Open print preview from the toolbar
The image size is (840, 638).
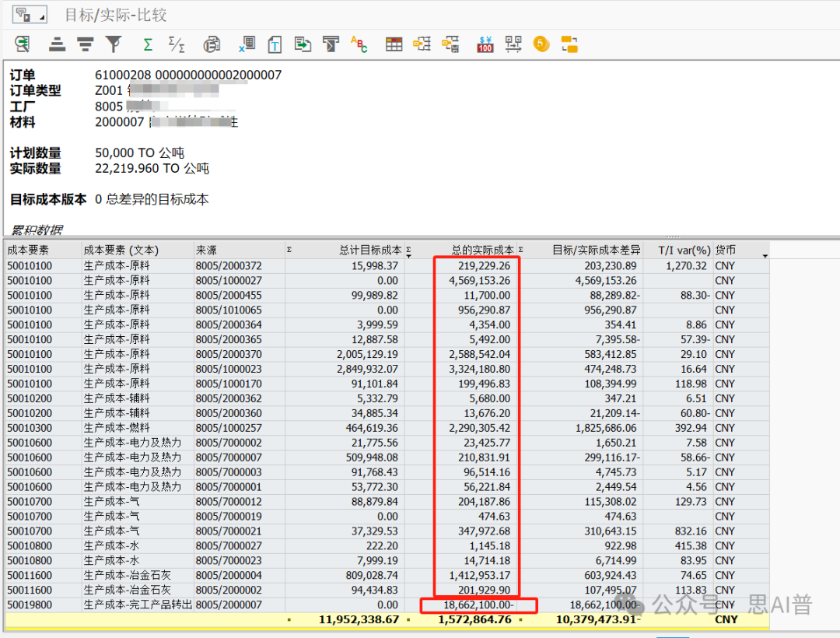coord(212,44)
